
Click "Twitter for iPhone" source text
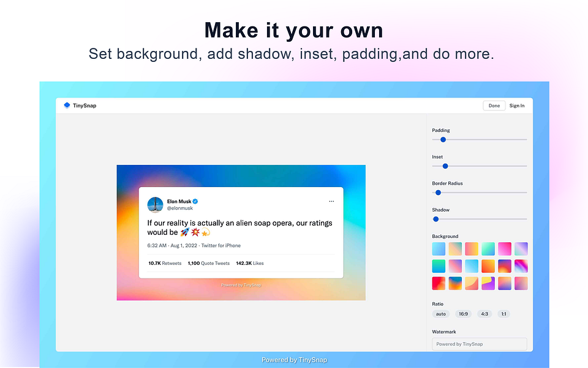point(221,245)
